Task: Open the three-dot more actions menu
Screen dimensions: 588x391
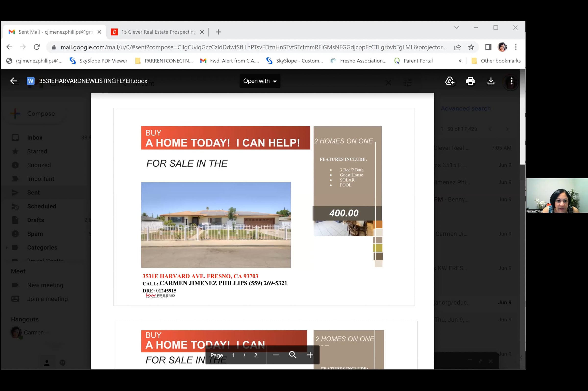Action: (511, 81)
